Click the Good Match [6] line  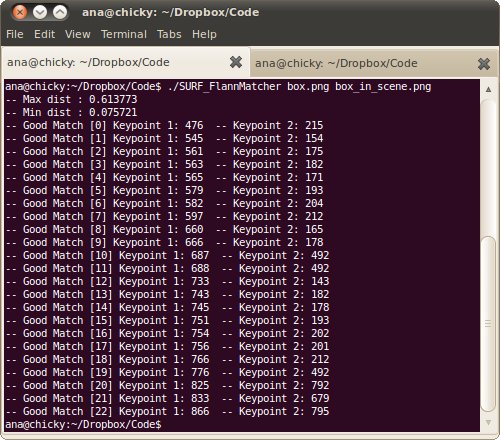coord(164,203)
